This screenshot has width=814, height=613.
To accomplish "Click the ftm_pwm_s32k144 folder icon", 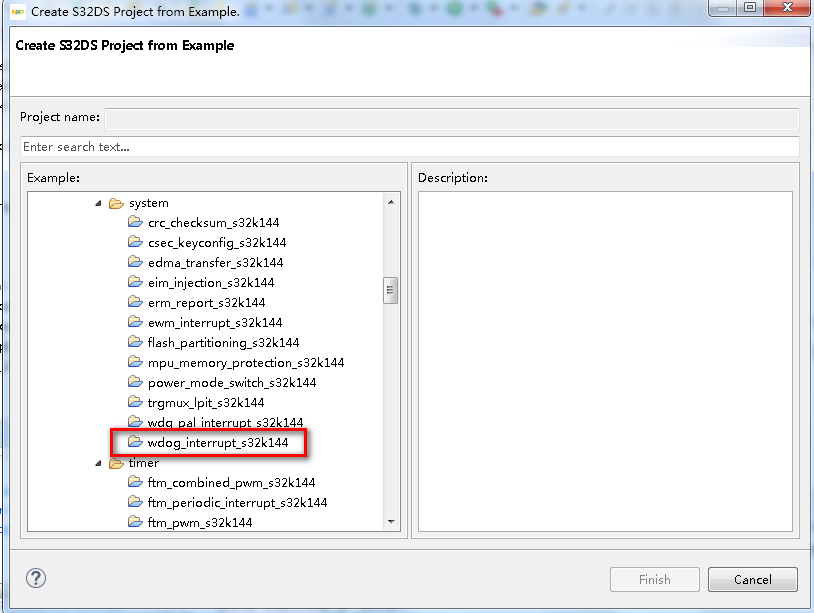I will coord(135,522).
